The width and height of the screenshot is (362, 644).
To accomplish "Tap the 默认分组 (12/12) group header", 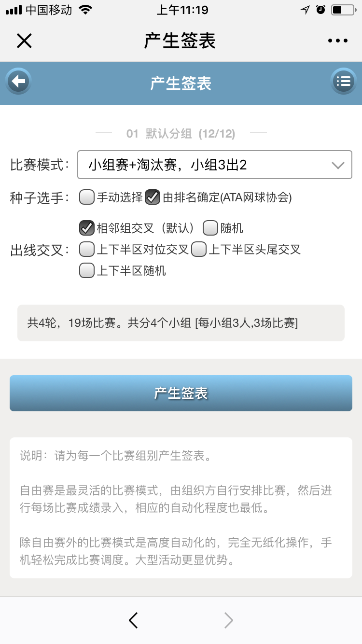I will click(x=181, y=134).
